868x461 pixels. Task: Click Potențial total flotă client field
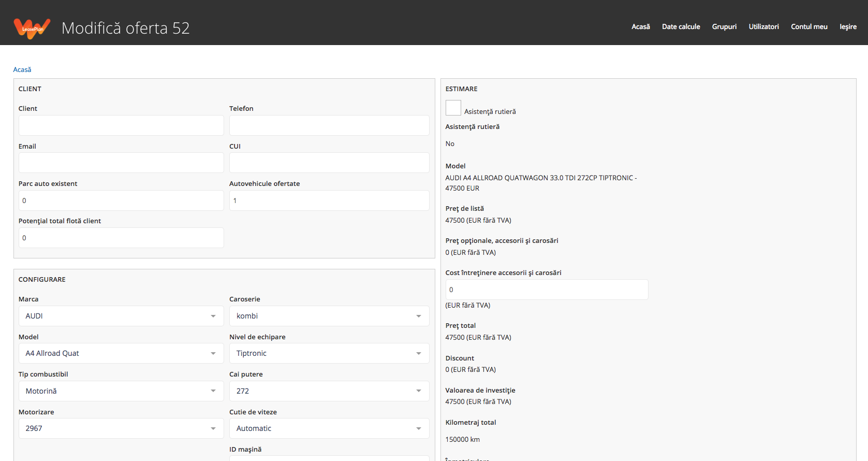121,238
